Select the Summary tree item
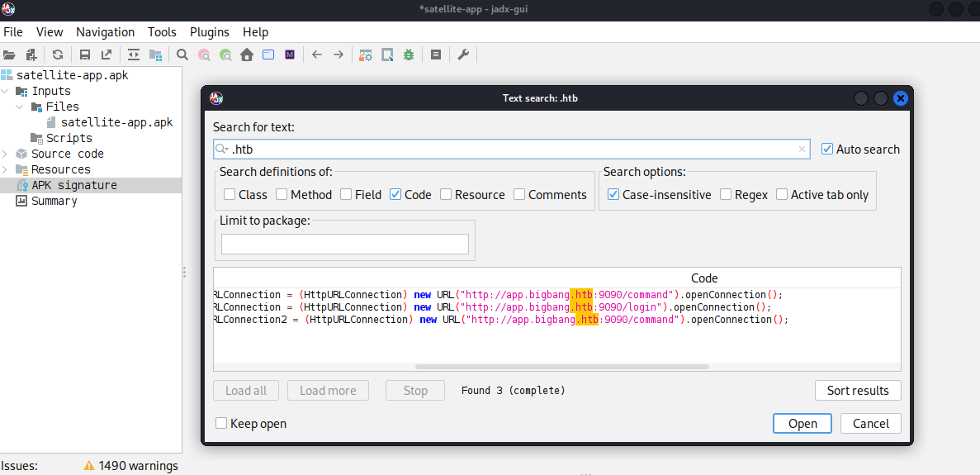Viewport: 980px width, 475px height. point(46,201)
